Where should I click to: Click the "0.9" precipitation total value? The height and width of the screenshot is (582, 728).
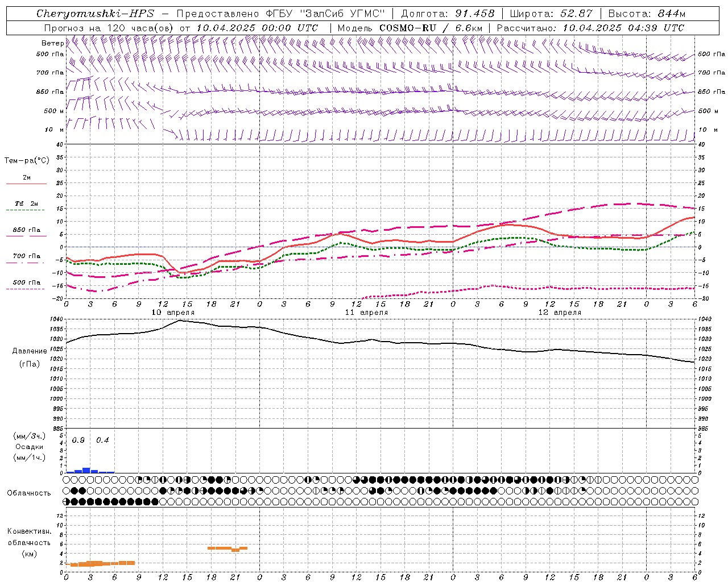[78, 440]
